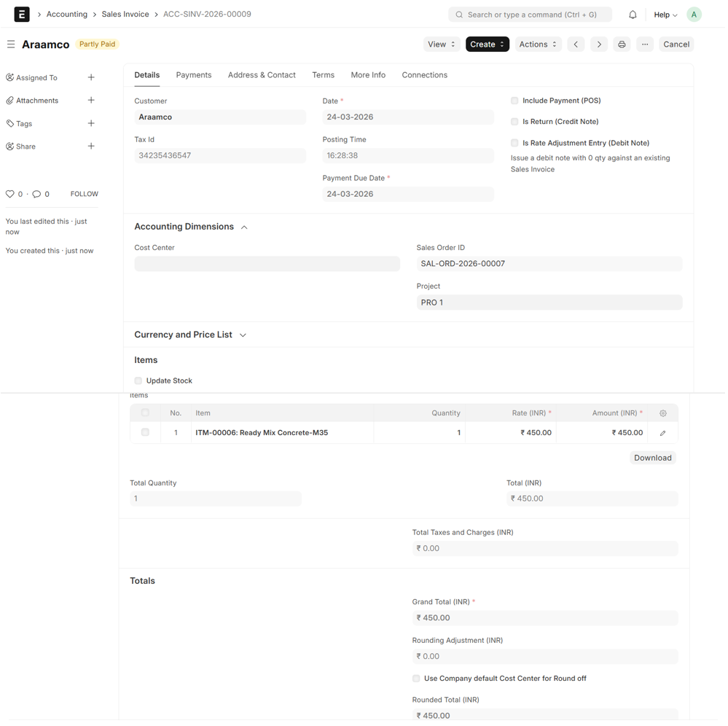Open the Address & Contact tab

262,75
